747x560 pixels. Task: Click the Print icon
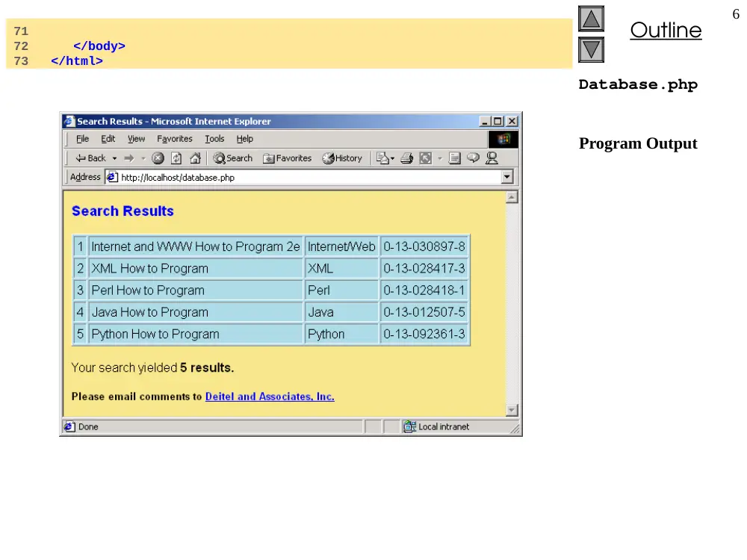pyautogui.click(x=406, y=158)
